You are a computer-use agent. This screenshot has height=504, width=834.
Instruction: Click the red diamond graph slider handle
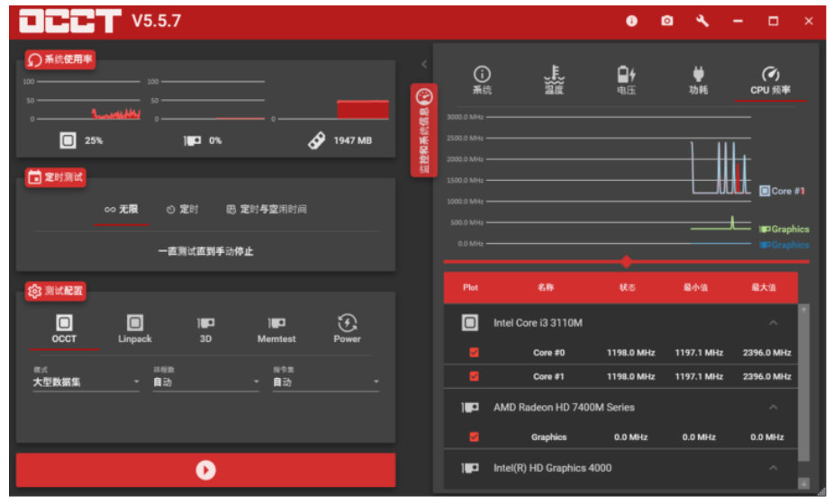click(x=626, y=262)
